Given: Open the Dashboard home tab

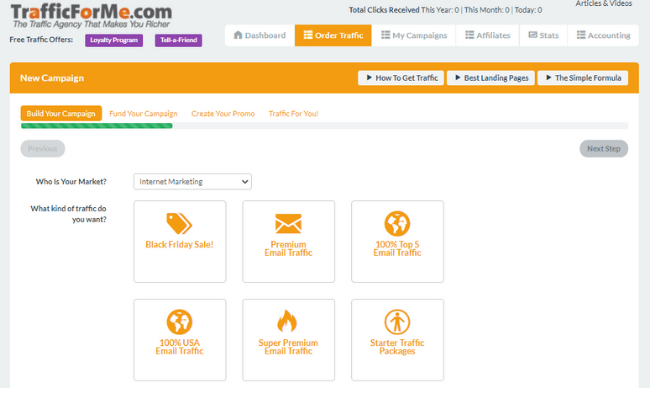Looking at the screenshot, I should click(x=259, y=35).
